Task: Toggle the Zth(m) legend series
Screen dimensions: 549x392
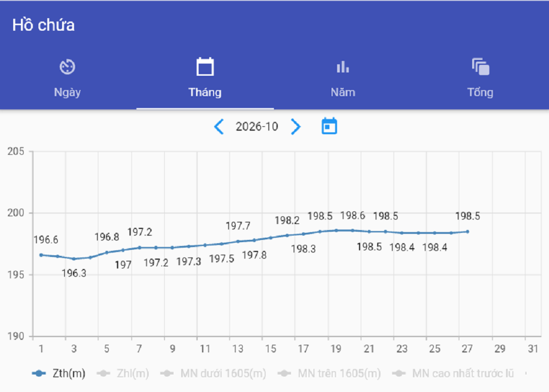Action: tap(59, 373)
